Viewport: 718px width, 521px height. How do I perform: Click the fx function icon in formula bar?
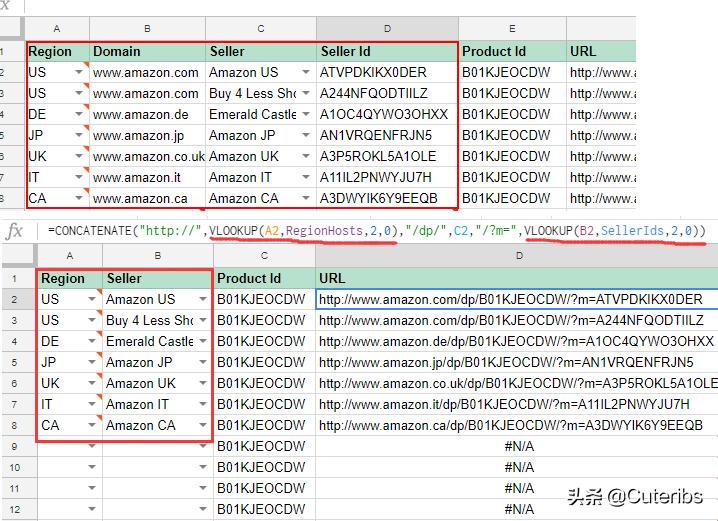(14, 231)
